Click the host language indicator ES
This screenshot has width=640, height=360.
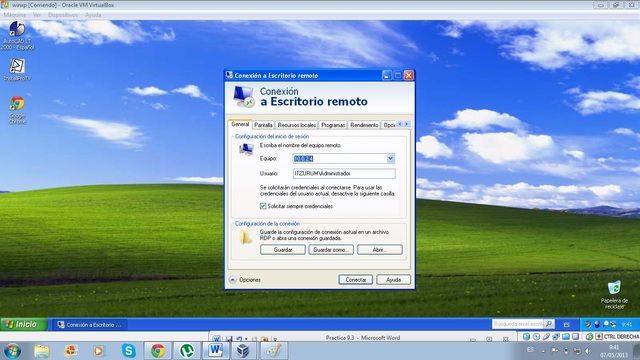coord(530,350)
